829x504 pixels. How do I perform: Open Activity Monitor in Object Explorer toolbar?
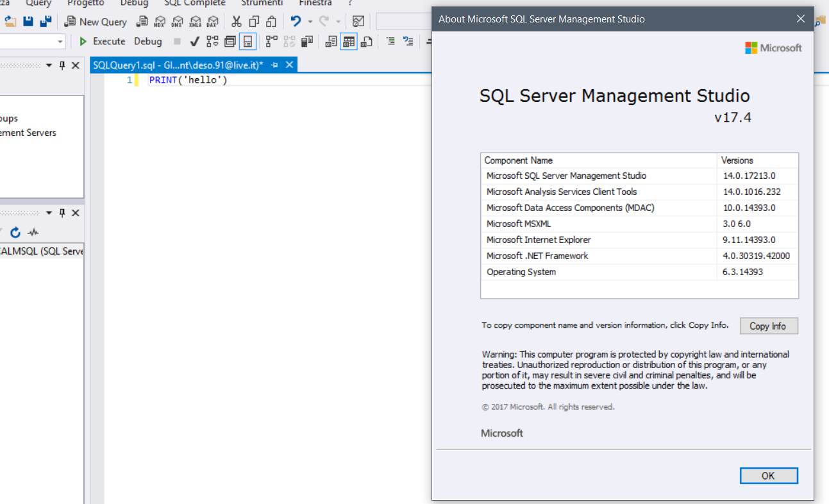click(x=33, y=232)
